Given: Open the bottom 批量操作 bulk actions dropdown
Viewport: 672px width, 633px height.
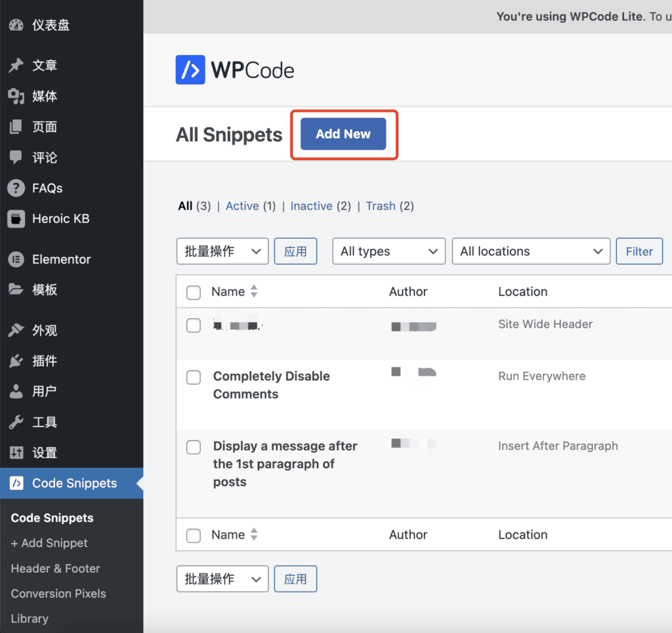Looking at the screenshot, I should pos(222,579).
